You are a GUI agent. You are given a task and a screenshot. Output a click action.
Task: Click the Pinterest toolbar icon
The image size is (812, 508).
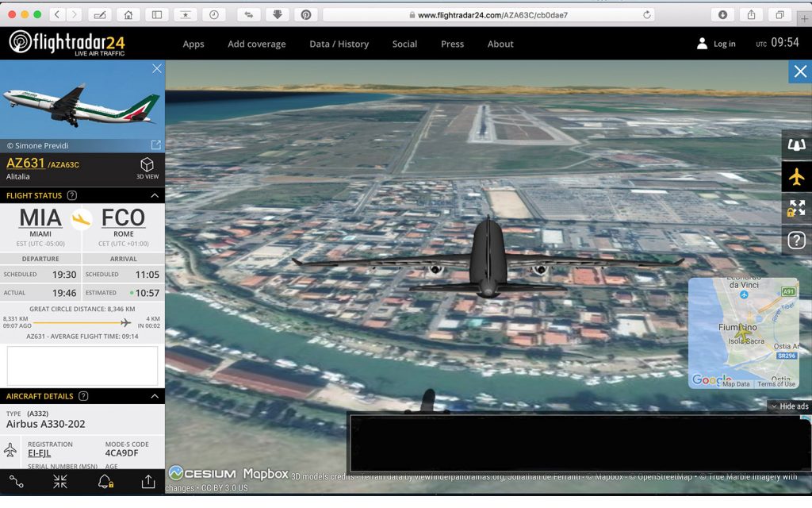pos(306,15)
